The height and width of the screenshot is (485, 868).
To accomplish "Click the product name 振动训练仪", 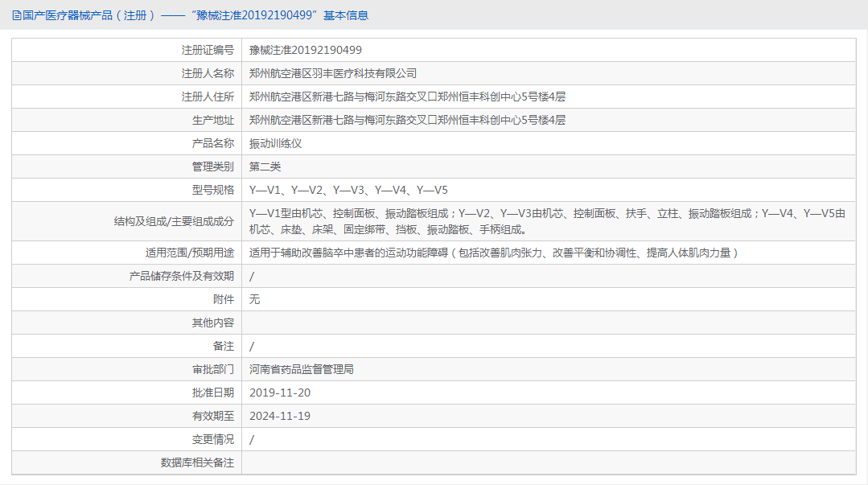I will 275,143.
